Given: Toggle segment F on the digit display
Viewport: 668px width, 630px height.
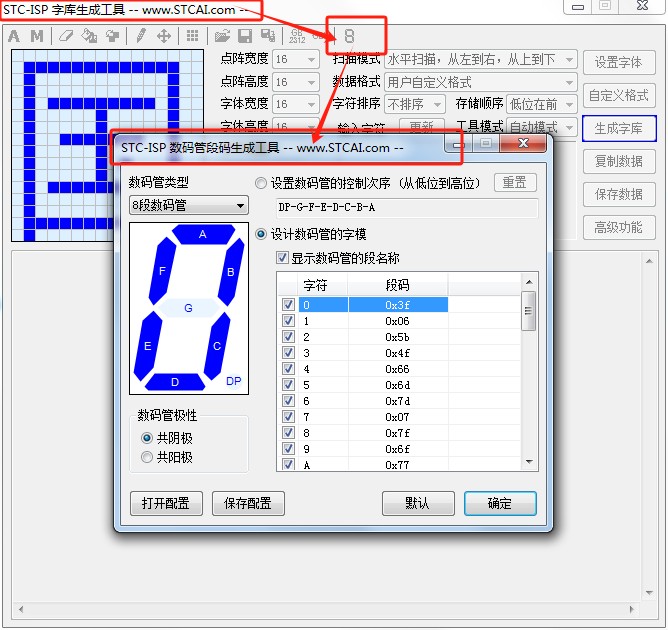Looking at the screenshot, I should (162, 271).
